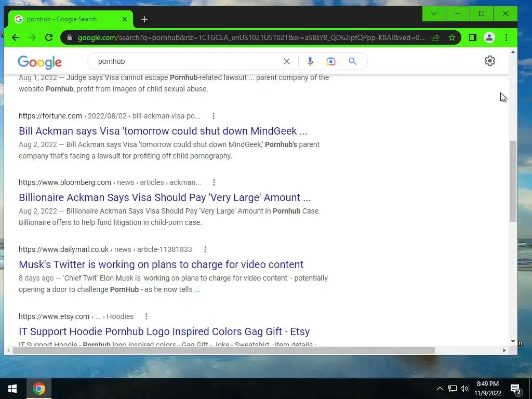Click the vertical scrollbar down arrow
Viewport: 532px width, 399px height.
pyautogui.click(x=513, y=341)
